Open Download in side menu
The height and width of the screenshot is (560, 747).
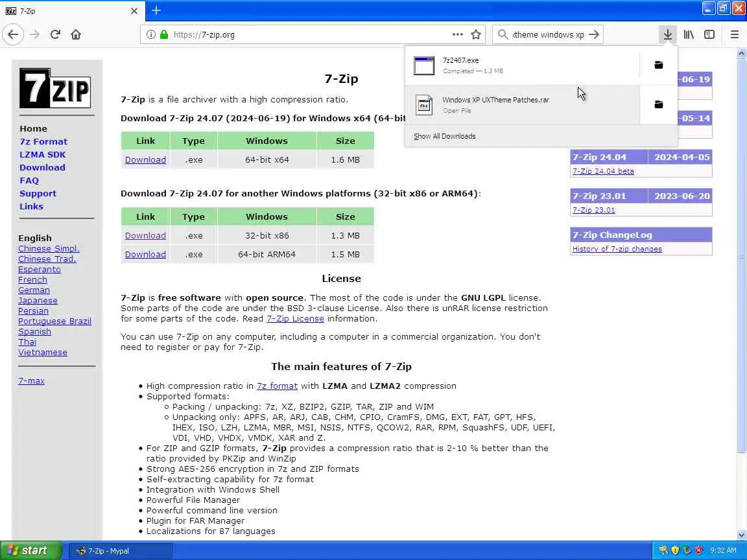pyautogui.click(x=42, y=167)
